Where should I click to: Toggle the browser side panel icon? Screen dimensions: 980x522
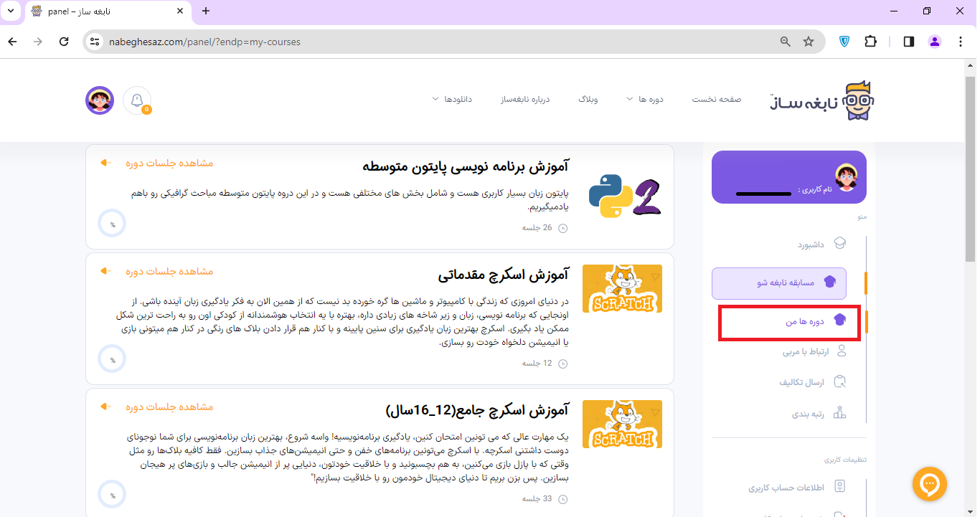(x=908, y=42)
